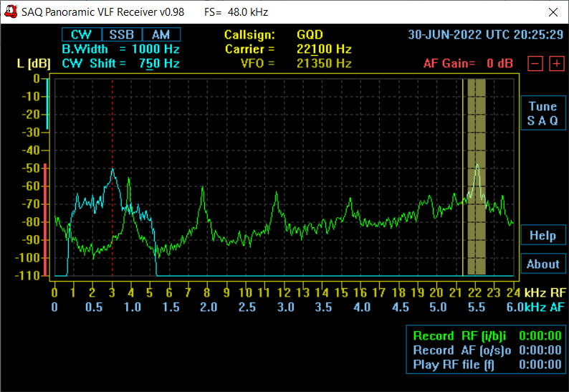Click the GQD callsign field
Screen dimensions: 569x392
pos(310,34)
